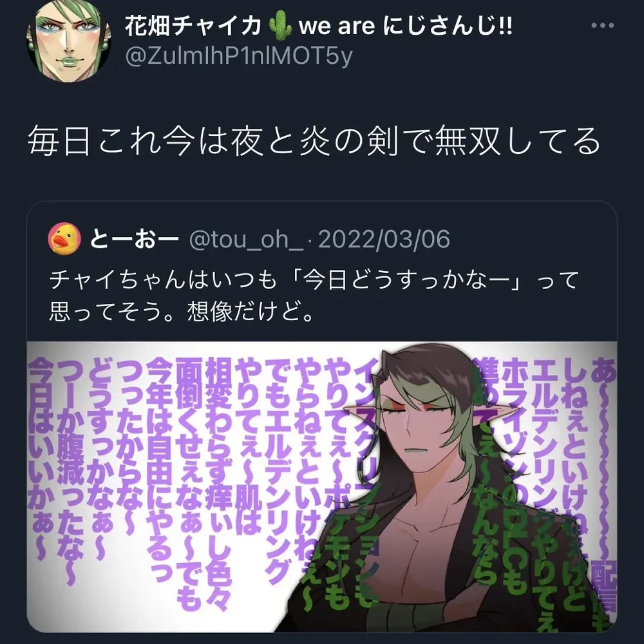Screen dimensions: 644x644
Task: Tap the cactus emoji in display name
Action: [x=280, y=26]
